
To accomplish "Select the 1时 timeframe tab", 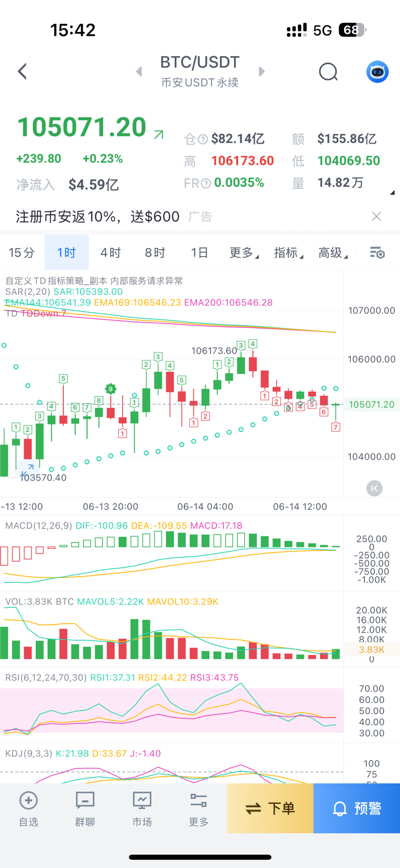I will pos(67,252).
